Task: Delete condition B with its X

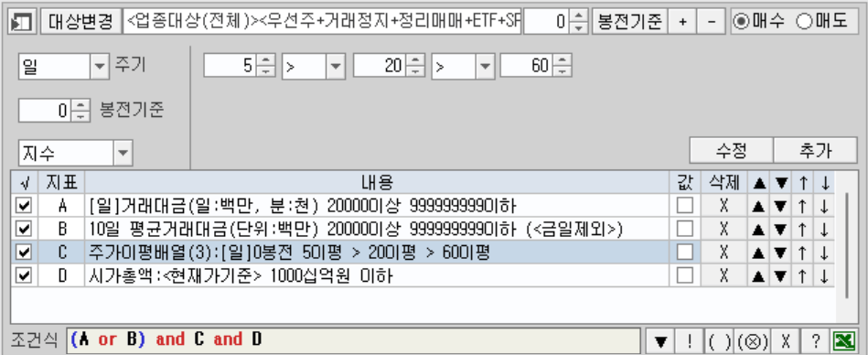Action: (x=723, y=230)
